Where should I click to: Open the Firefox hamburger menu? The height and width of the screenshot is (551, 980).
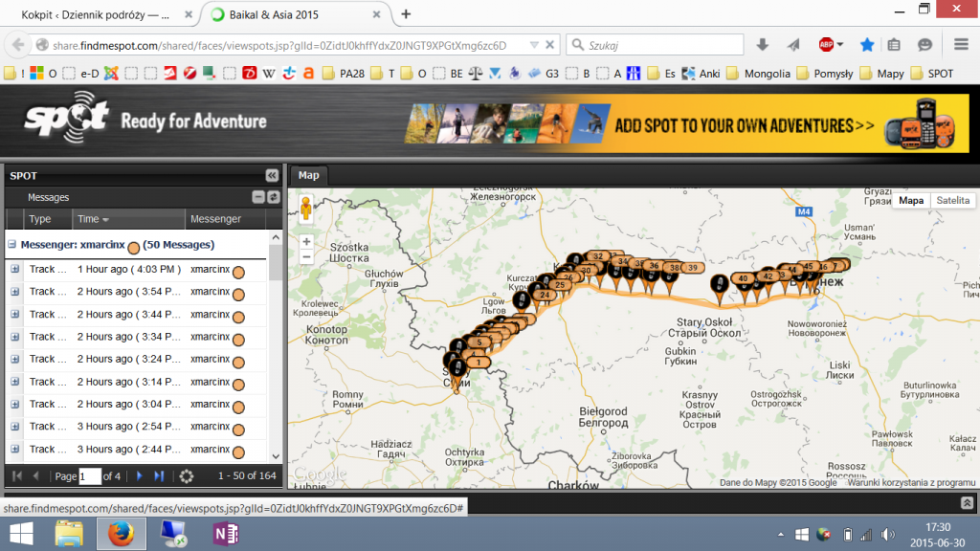click(961, 45)
